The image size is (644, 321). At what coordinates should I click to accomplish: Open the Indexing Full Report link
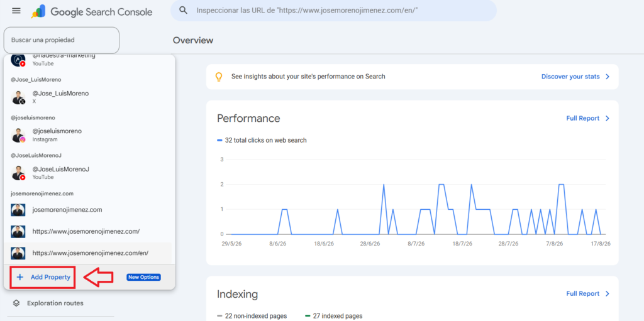point(583,294)
